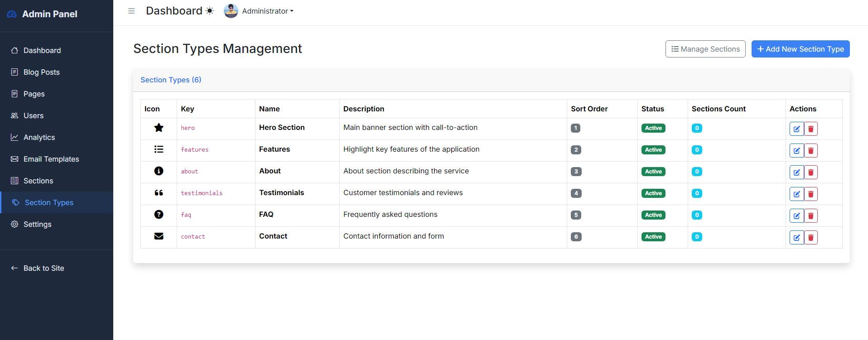This screenshot has height=340, width=868.
Task: Toggle the light/dark theme sun icon
Action: 210,11
